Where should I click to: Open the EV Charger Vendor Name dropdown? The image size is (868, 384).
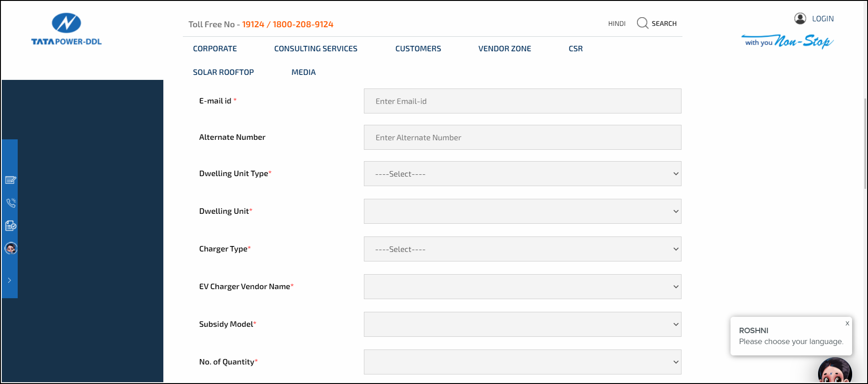(523, 287)
